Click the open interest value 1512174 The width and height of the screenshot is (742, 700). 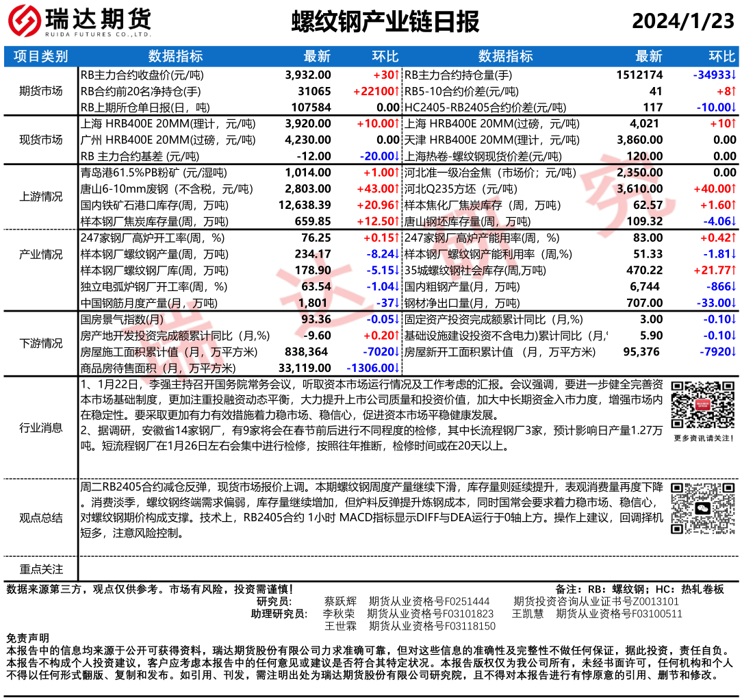(639, 75)
